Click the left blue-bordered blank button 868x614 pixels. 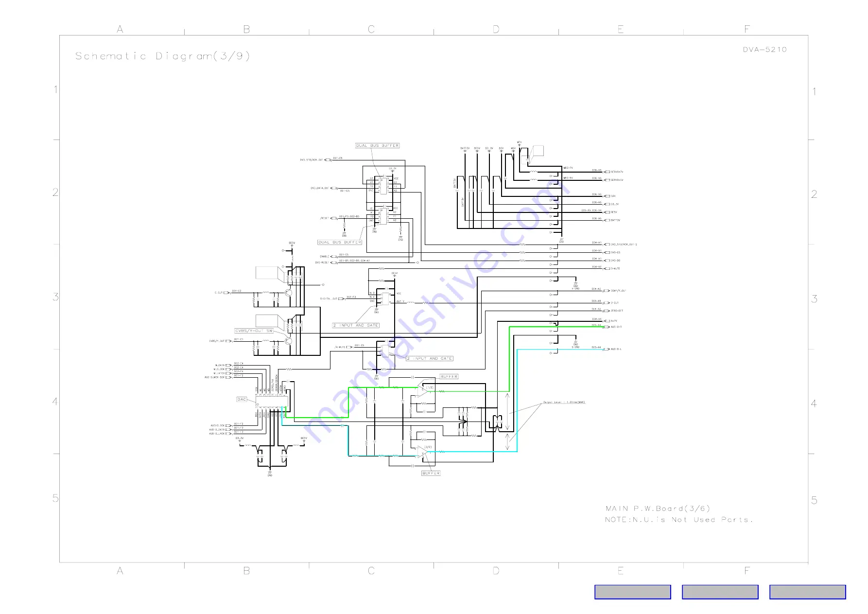632,592
